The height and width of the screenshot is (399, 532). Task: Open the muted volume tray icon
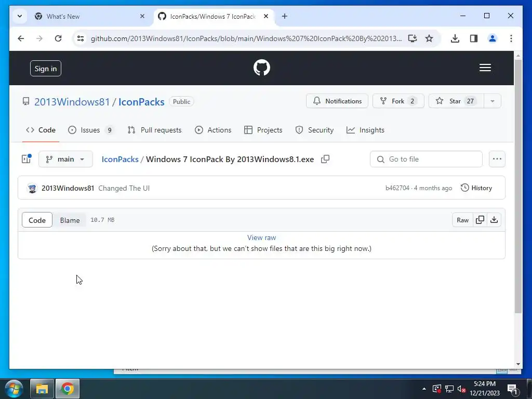point(461,389)
